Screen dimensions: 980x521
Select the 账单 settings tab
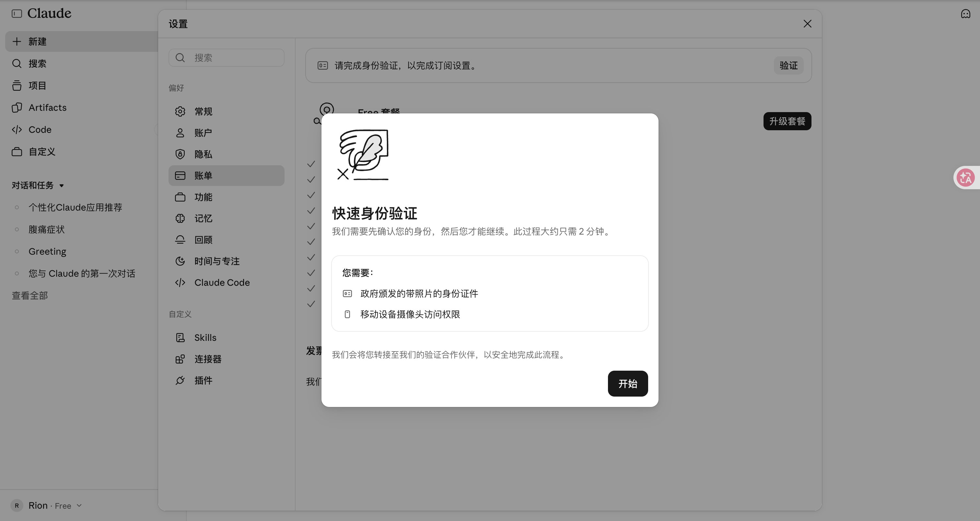[x=226, y=175]
